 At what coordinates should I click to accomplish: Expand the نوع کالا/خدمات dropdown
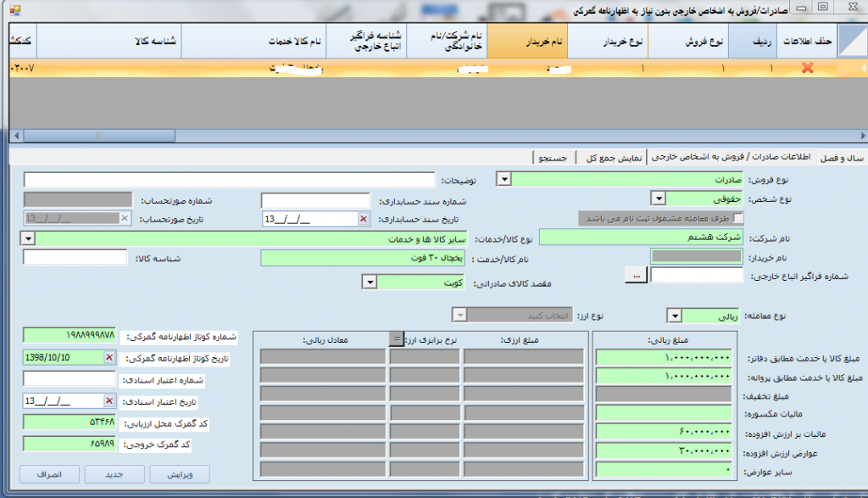[x=28, y=238]
